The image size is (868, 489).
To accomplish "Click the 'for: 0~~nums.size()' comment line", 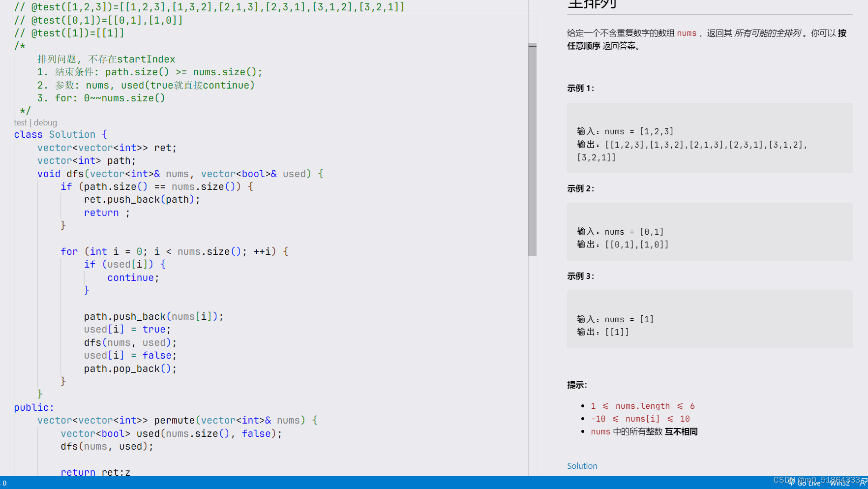I will coord(101,98).
